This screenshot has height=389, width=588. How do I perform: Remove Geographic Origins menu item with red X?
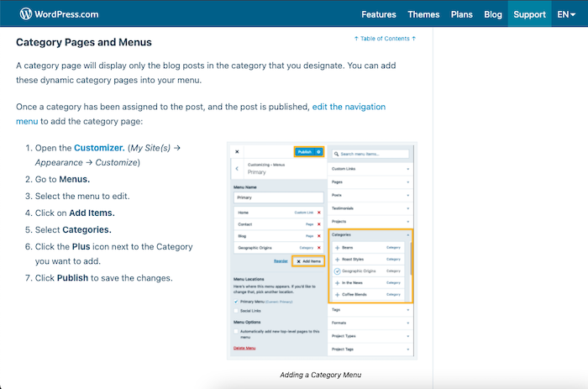tap(319, 248)
